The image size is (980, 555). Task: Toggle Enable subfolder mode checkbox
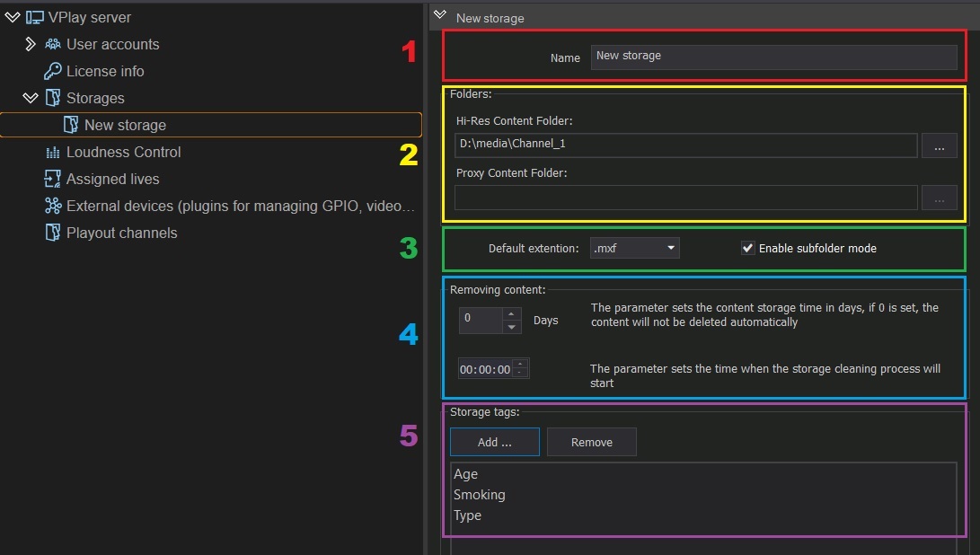(x=747, y=248)
